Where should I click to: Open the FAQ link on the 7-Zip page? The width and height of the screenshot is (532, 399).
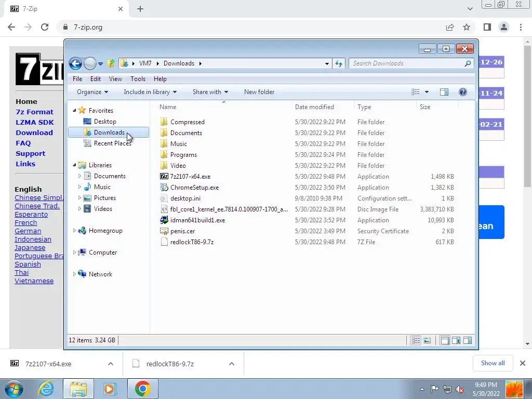[23, 143]
